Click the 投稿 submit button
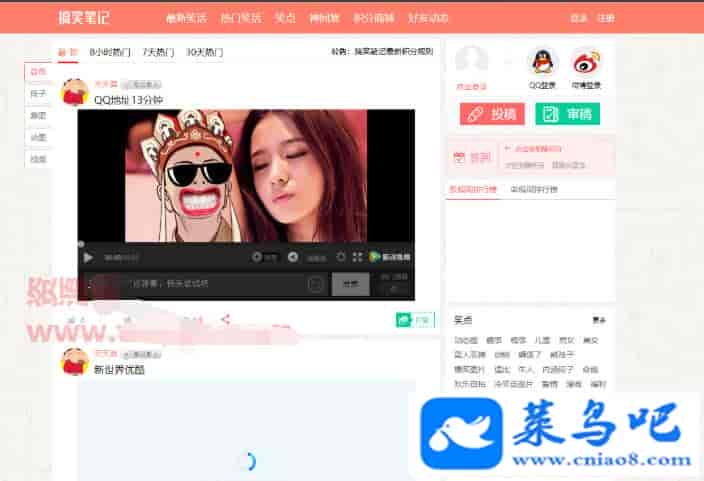Screen dimensions: 704x481 coord(491,114)
